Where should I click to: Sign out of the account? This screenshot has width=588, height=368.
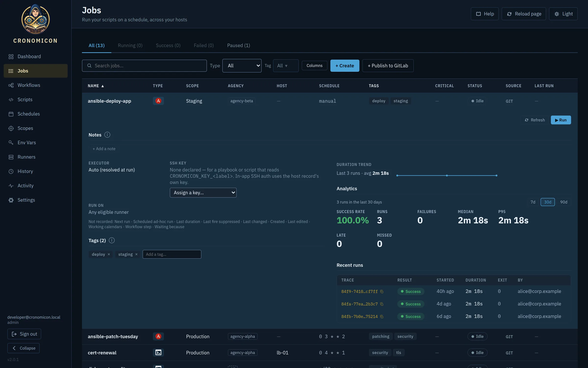coord(24,334)
